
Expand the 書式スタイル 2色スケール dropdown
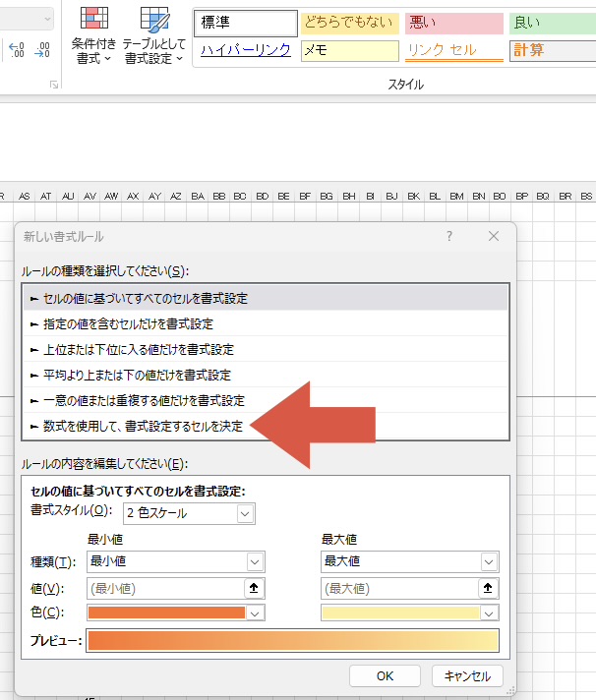click(x=189, y=513)
